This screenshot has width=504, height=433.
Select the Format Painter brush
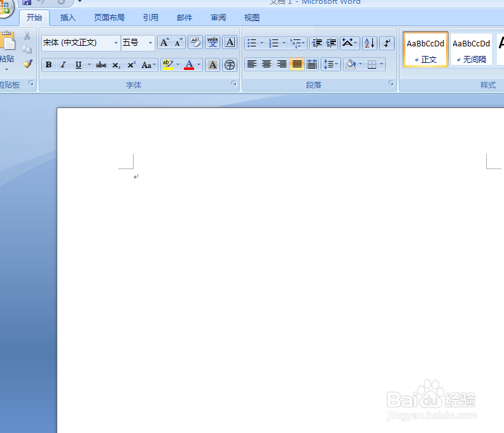tap(27, 64)
